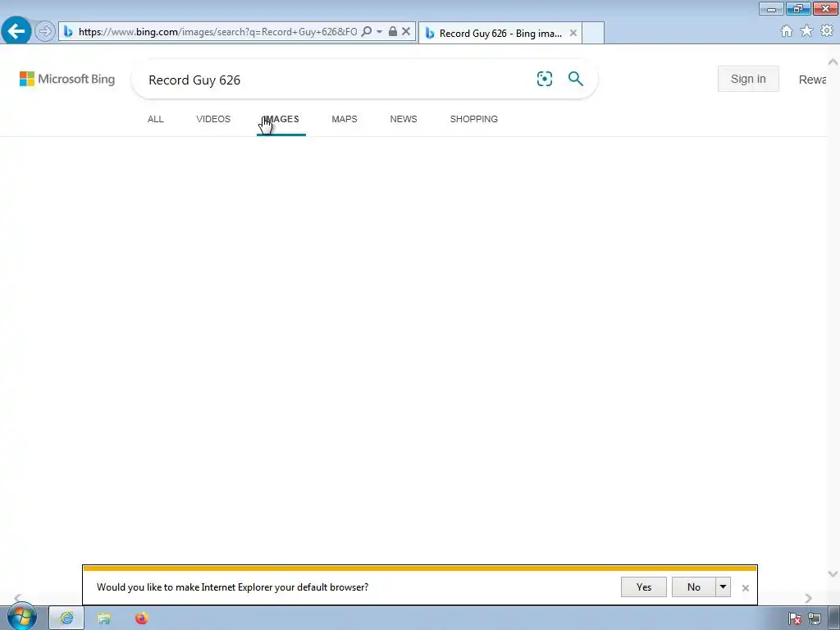Restore down the Internet Explorer window
The height and width of the screenshot is (630, 840).
click(x=798, y=8)
